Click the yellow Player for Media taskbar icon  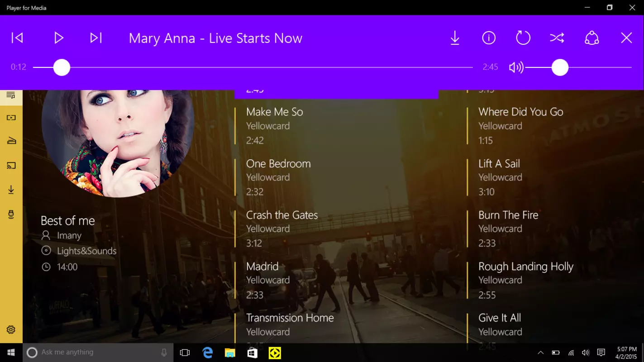(x=275, y=352)
